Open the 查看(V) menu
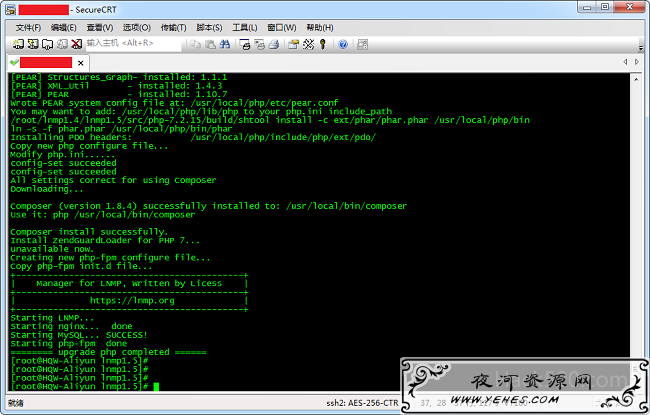Screen dimensions: 650x415 pos(99,27)
